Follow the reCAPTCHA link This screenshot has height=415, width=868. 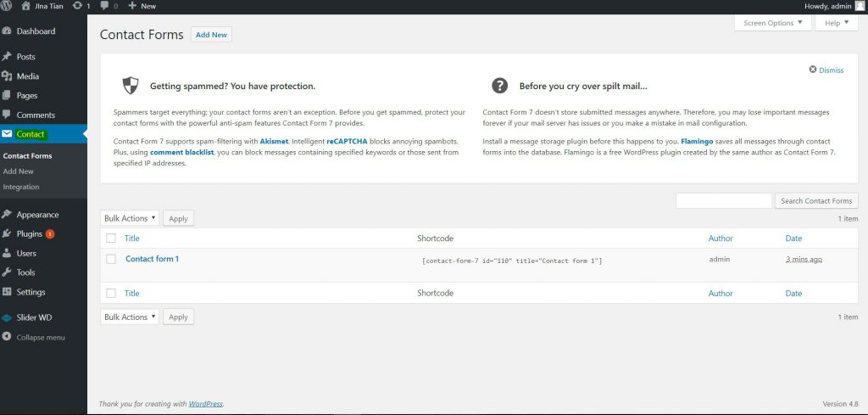click(347, 141)
